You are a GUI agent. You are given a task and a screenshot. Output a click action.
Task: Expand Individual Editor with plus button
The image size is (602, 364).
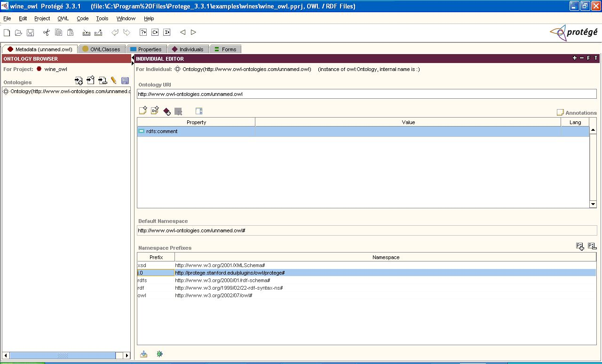point(574,58)
